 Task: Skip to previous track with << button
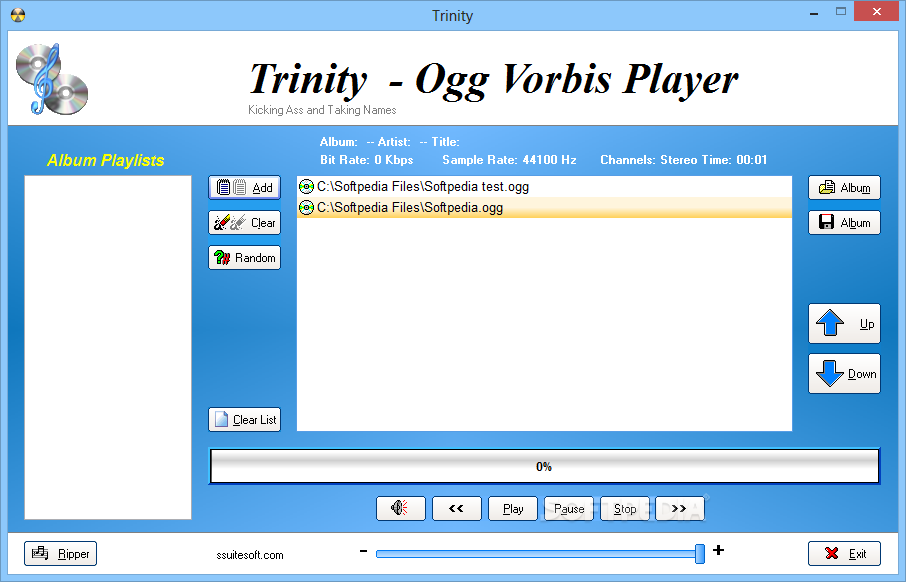click(456, 509)
